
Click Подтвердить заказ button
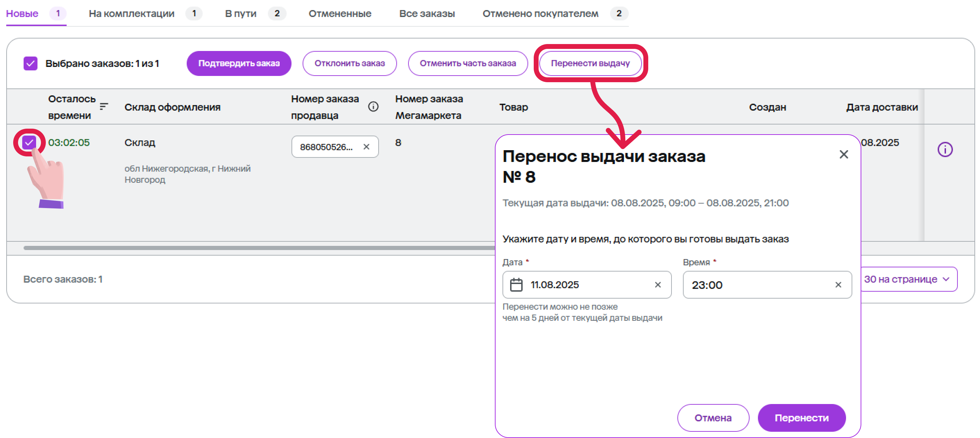[x=239, y=63]
